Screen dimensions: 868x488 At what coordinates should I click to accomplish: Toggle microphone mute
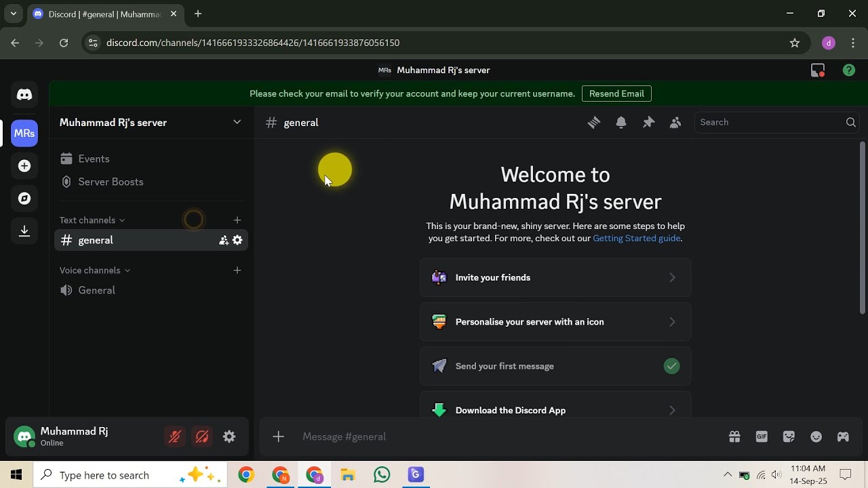[x=175, y=437]
